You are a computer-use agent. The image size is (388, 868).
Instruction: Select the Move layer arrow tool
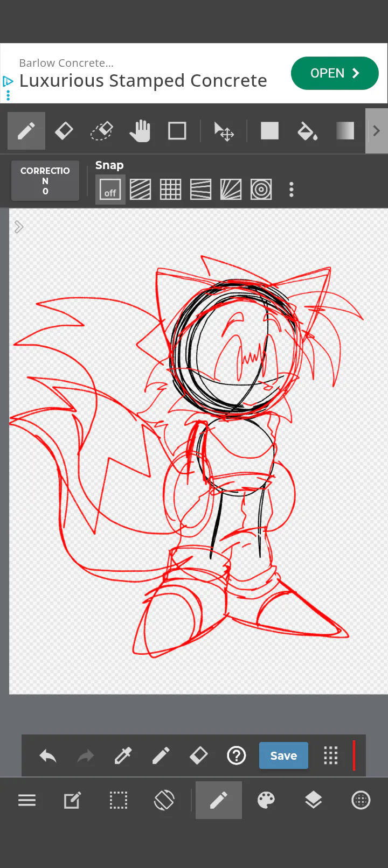(224, 131)
